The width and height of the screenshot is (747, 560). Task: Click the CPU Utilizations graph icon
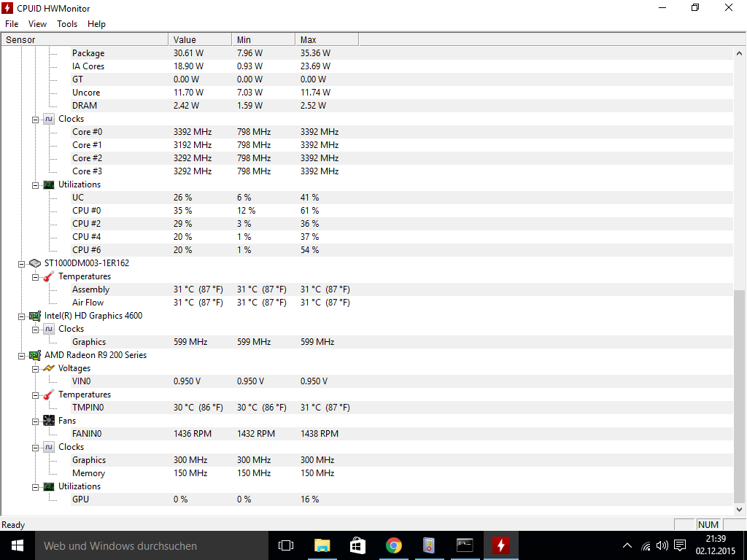[x=49, y=184]
